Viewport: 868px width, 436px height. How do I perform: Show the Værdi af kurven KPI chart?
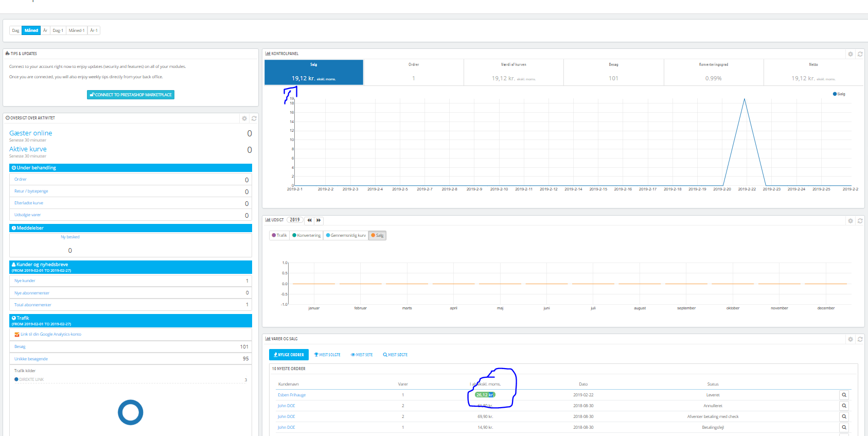click(513, 72)
